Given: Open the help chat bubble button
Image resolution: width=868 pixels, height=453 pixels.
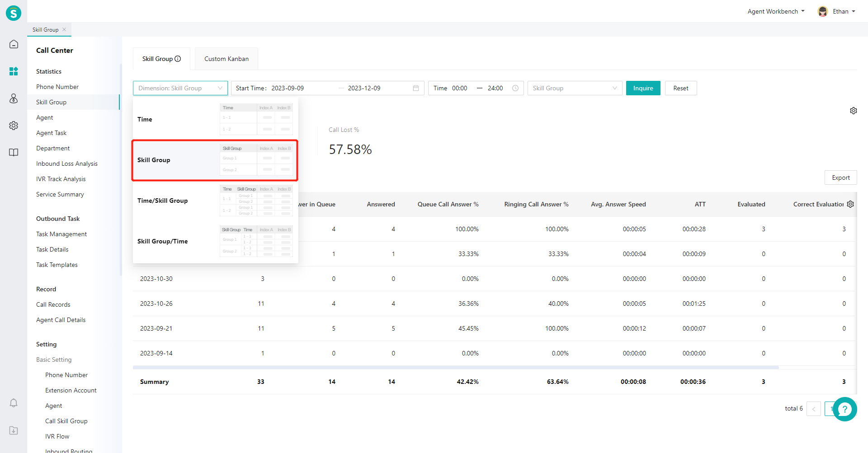Looking at the screenshot, I should click(844, 409).
